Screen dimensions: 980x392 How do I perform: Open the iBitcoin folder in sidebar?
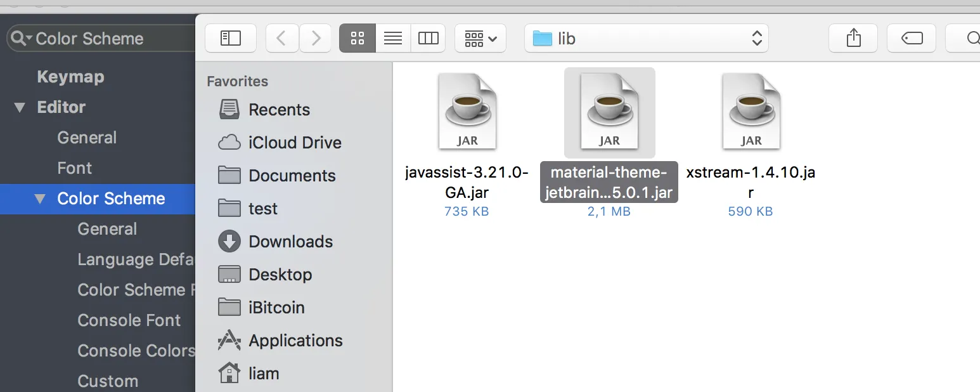261,308
